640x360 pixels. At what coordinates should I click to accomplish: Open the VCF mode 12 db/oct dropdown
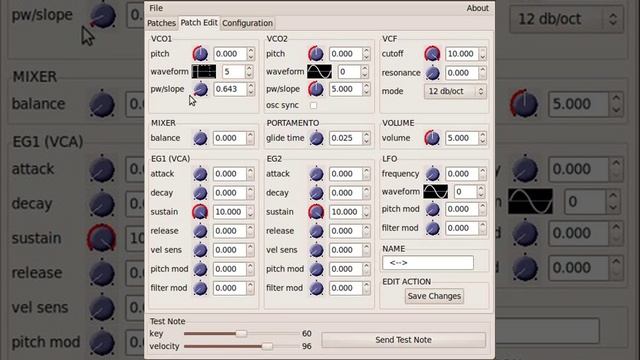click(x=456, y=91)
